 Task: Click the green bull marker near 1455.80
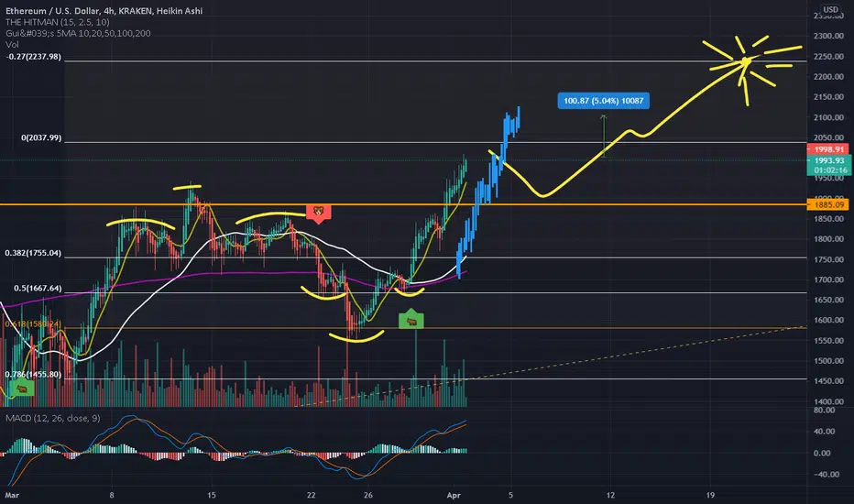(x=22, y=389)
